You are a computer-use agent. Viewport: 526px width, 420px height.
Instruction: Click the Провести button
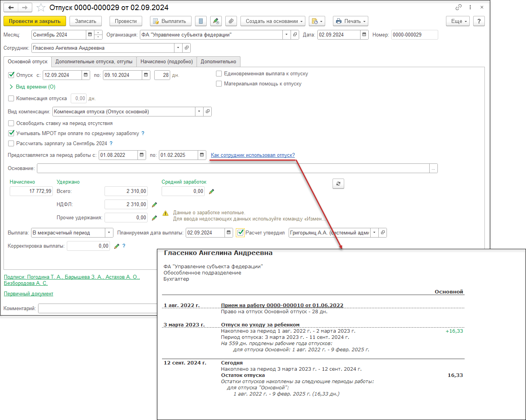(x=125, y=21)
